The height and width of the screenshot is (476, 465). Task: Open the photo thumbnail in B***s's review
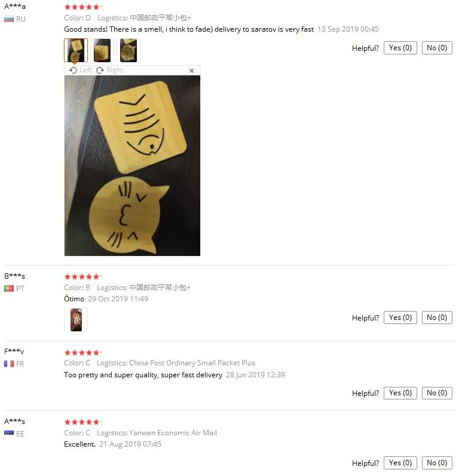pyautogui.click(x=76, y=320)
